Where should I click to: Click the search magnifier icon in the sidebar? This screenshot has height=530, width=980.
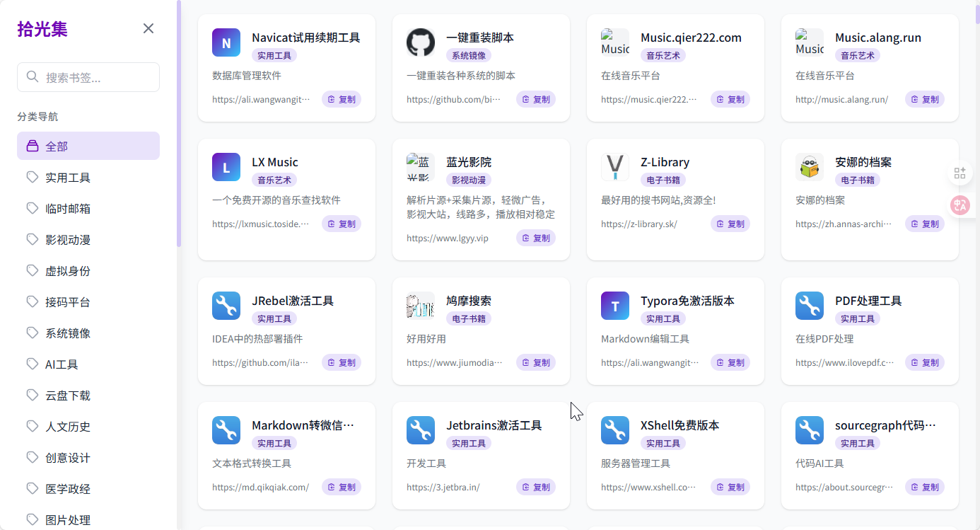click(x=33, y=77)
